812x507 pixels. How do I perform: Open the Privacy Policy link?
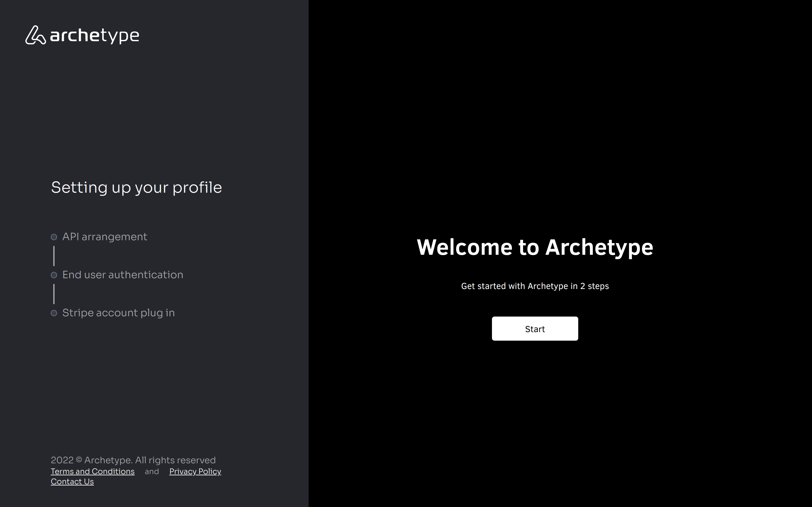click(195, 471)
